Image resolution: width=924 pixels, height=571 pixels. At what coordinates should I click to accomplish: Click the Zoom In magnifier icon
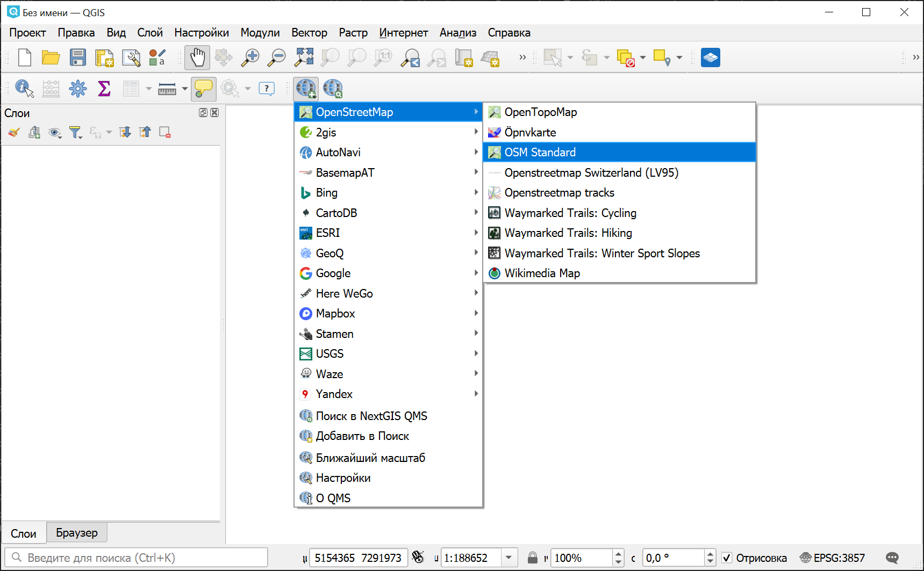(x=250, y=57)
